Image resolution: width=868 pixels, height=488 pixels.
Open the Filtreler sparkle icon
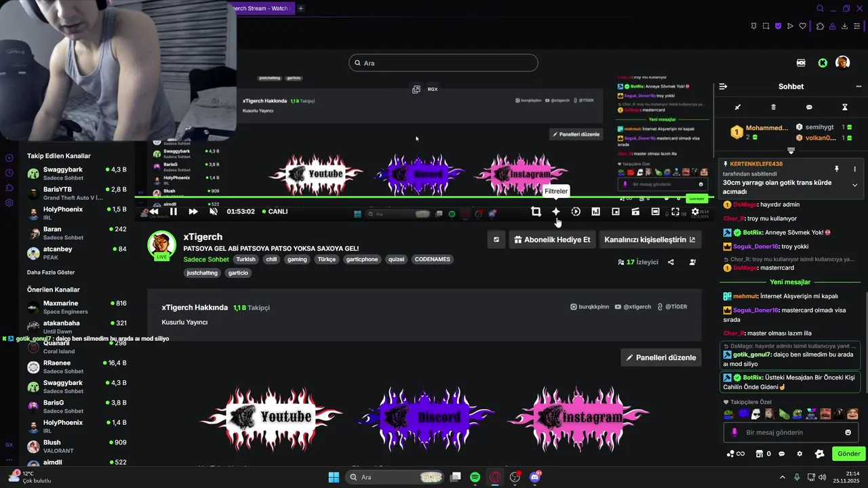[556, 211]
